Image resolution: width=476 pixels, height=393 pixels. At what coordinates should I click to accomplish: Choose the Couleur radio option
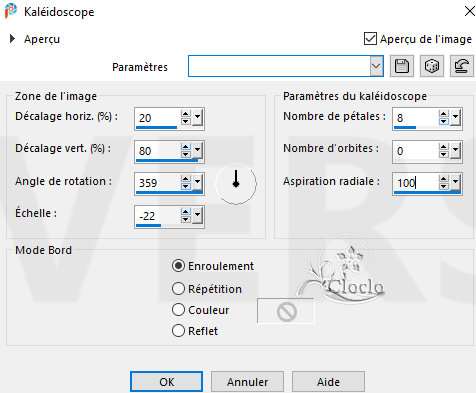178,310
